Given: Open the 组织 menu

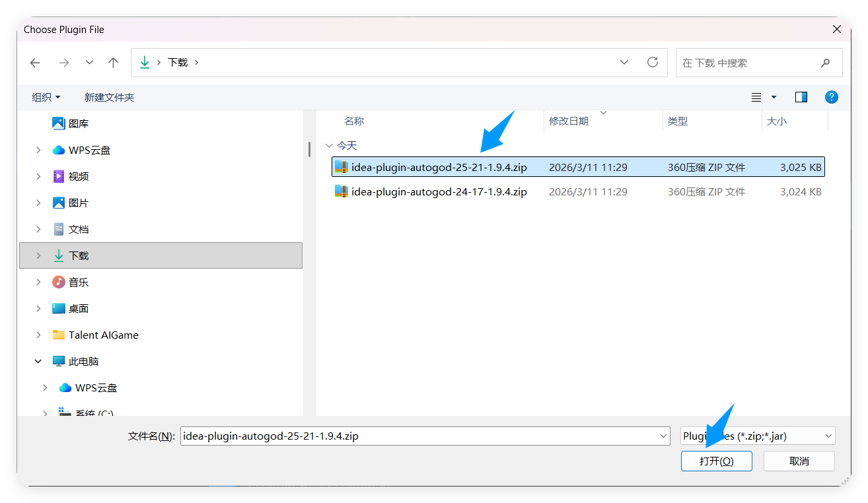Looking at the screenshot, I should tap(46, 97).
